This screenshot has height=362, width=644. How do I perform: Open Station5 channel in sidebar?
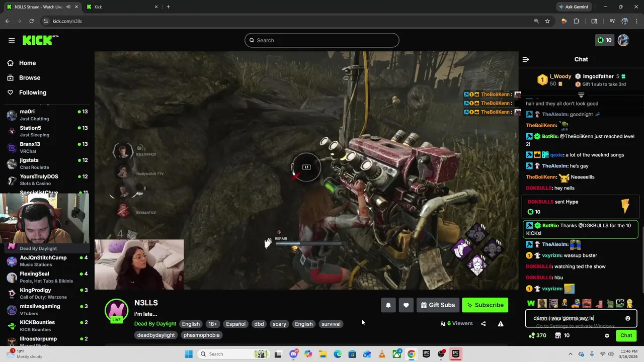[47, 131]
